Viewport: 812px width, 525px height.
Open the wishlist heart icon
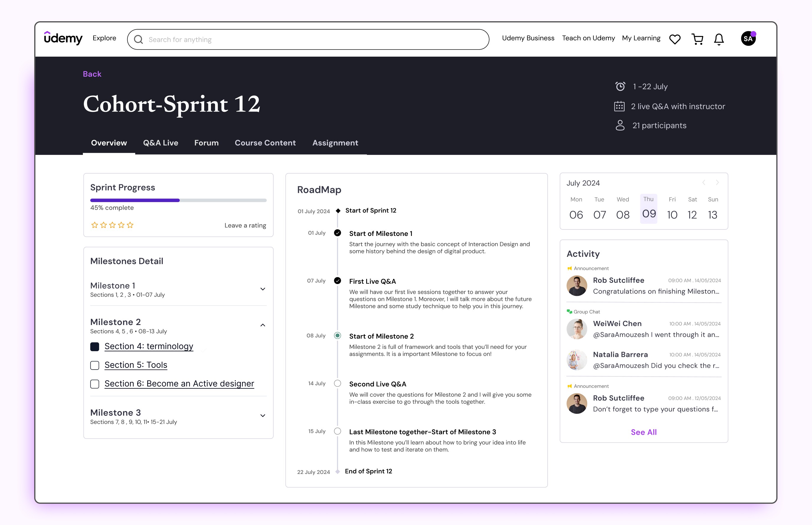point(674,39)
